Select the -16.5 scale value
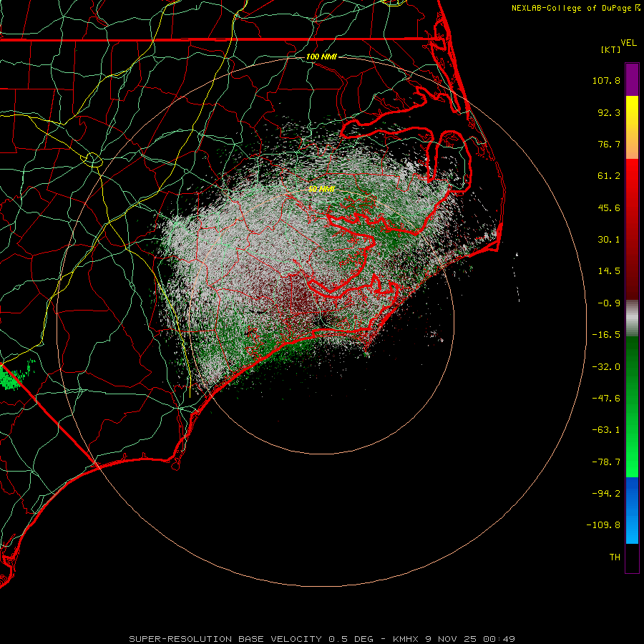 (x=606, y=335)
